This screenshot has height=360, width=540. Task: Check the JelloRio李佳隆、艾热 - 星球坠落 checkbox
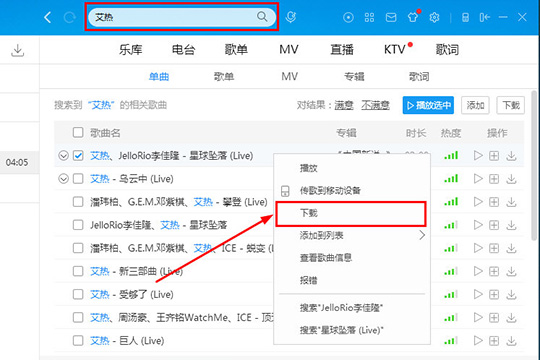tap(78, 225)
